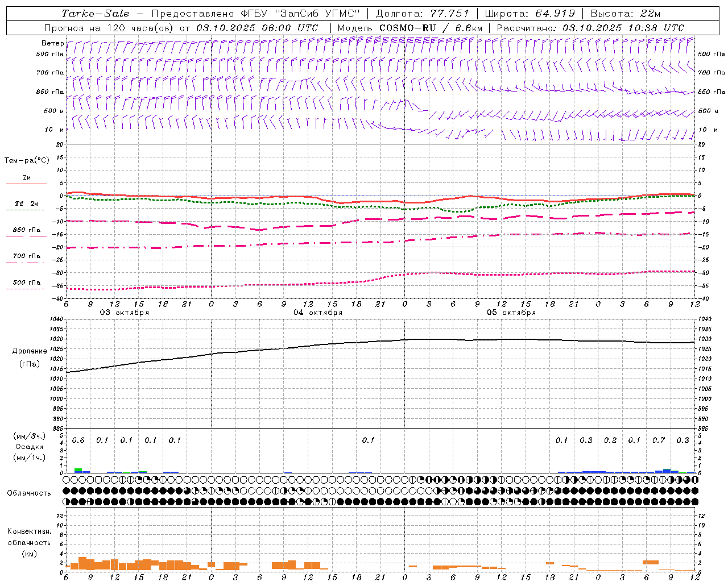Click the 0.7 precipitation value

(659, 440)
